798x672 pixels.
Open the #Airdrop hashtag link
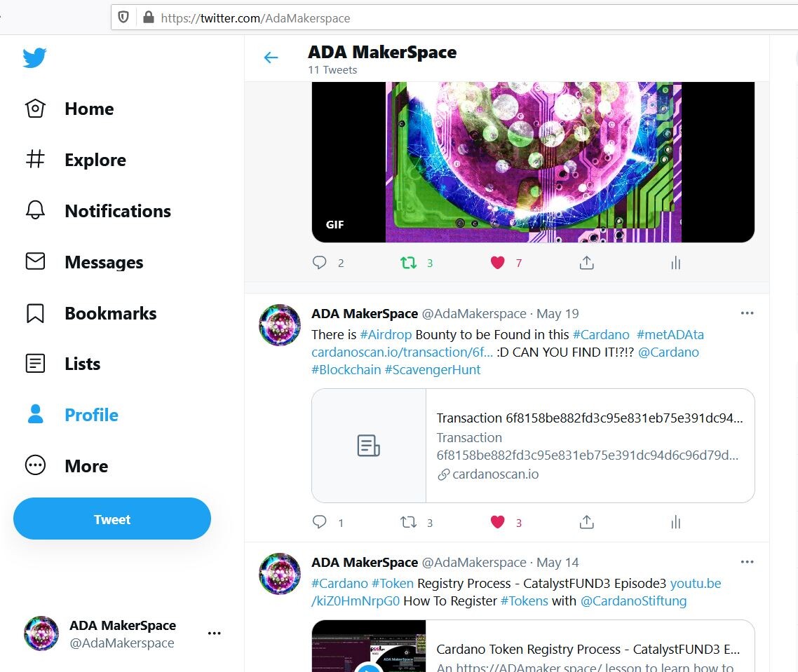[x=386, y=334]
